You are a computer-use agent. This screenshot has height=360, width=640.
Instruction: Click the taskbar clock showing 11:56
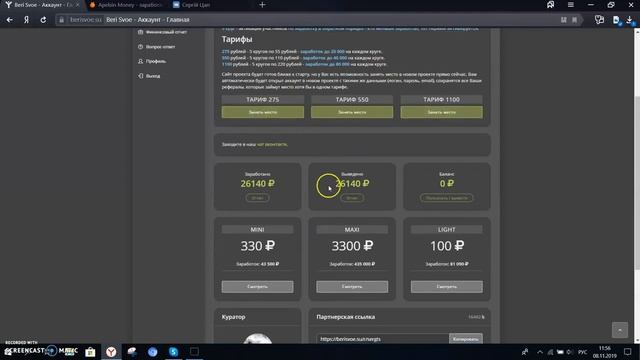(x=604, y=352)
